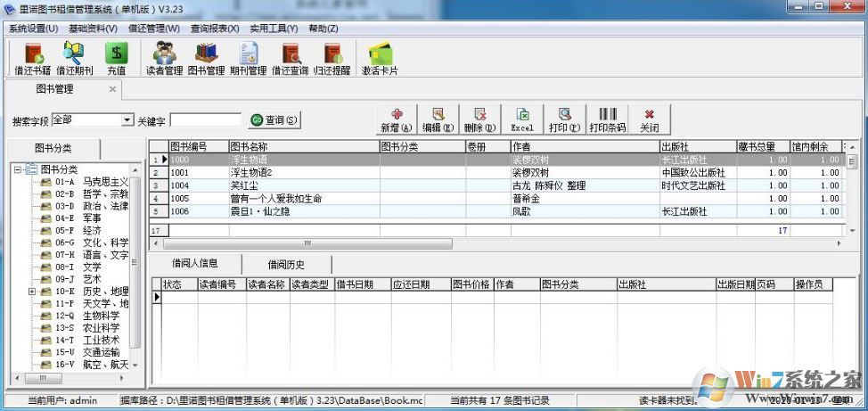This screenshot has height=411, width=868.
Task: Open 归还提醒 return reminder
Action: click(332, 59)
